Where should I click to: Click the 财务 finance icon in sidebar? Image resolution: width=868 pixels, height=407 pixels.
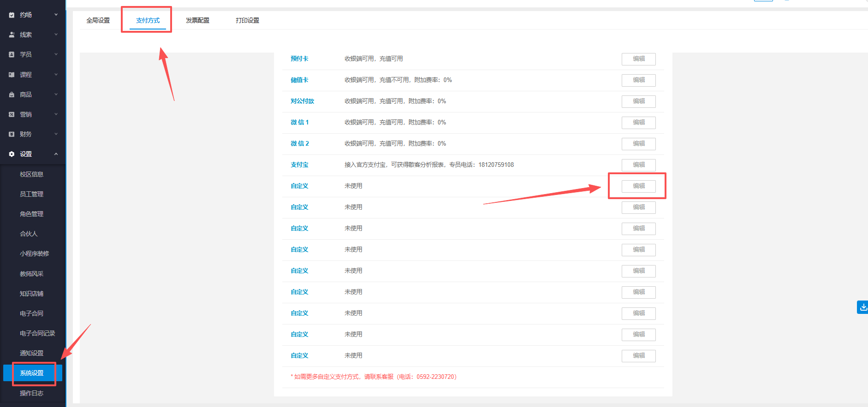(x=12, y=134)
